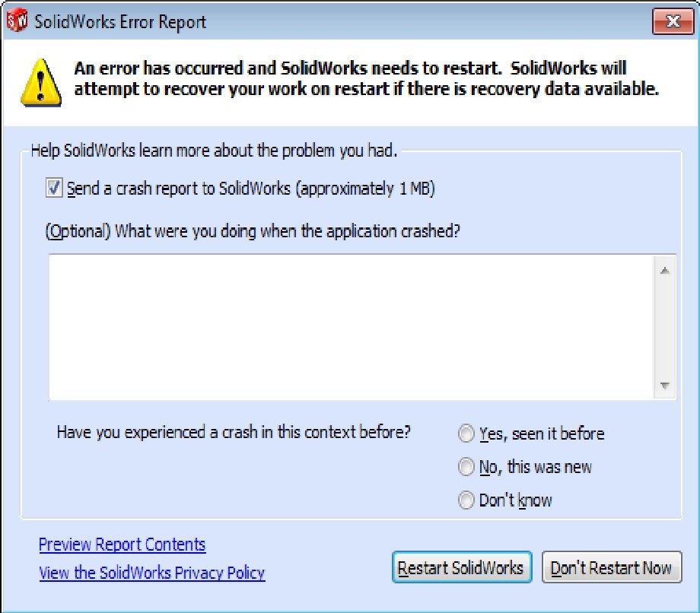Image resolution: width=700 pixels, height=613 pixels.
Task: View the SolidWorks Privacy Policy
Action: (151, 573)
